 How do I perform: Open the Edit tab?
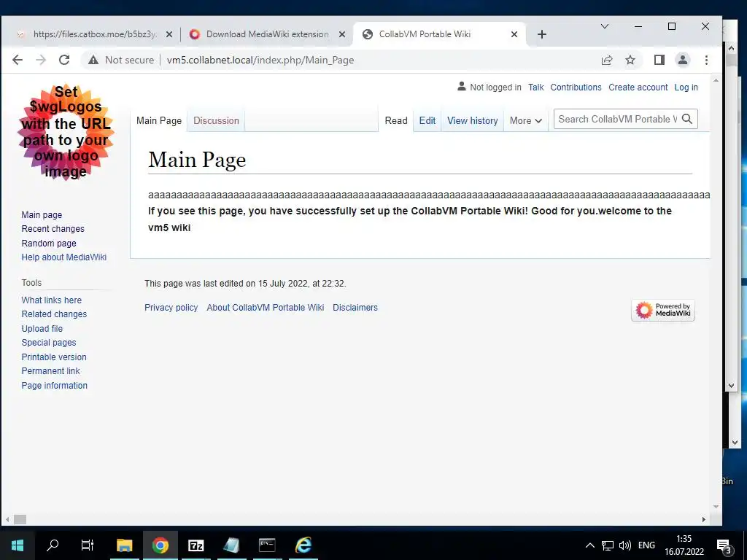pyautogui.click(x=427, y=121)
